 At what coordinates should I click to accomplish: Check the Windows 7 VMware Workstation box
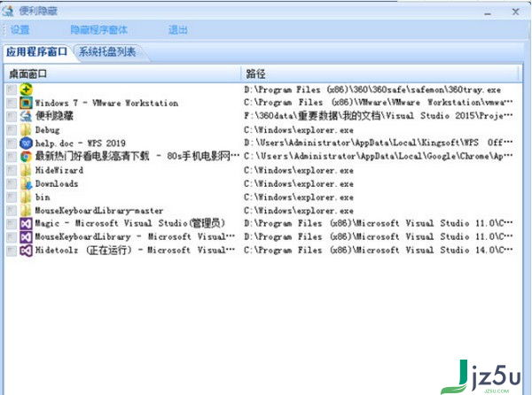(x=12, y=103)
